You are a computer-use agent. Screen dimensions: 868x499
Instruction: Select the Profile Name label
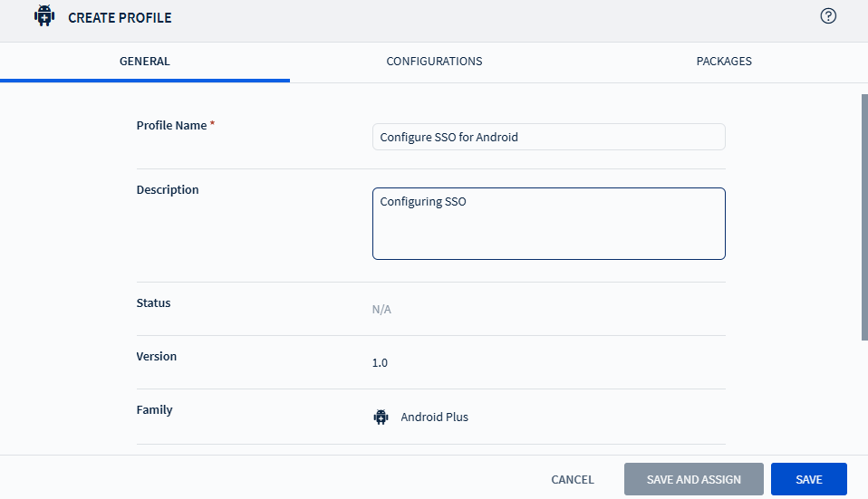[x=171, y=126]
